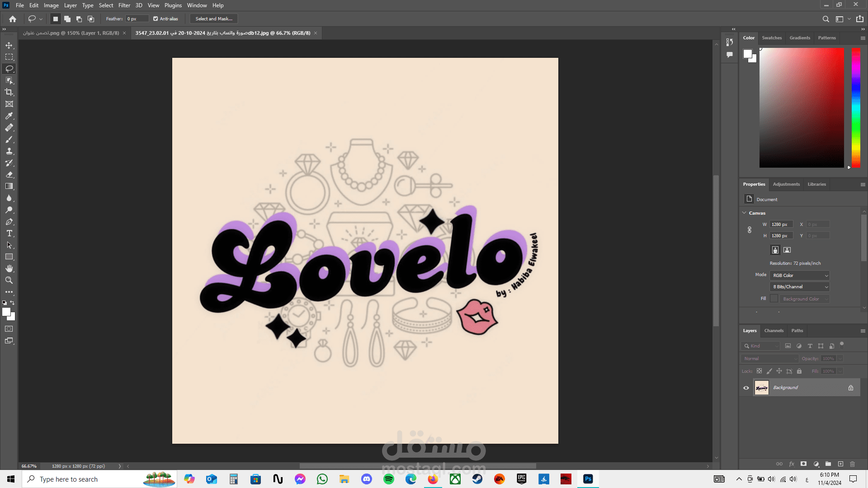Add a layer mask icon
868x488 pixels.
pos(803,464)
